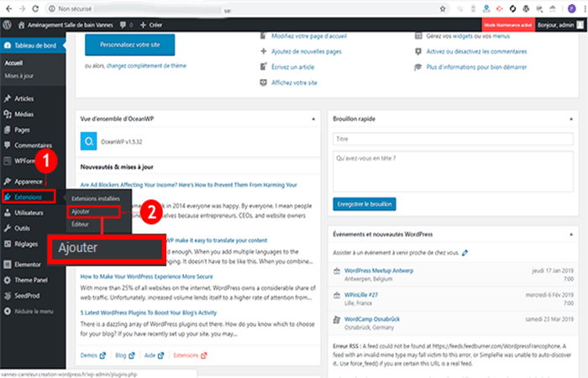Open Tableau de bord menu

coord(33,45)
